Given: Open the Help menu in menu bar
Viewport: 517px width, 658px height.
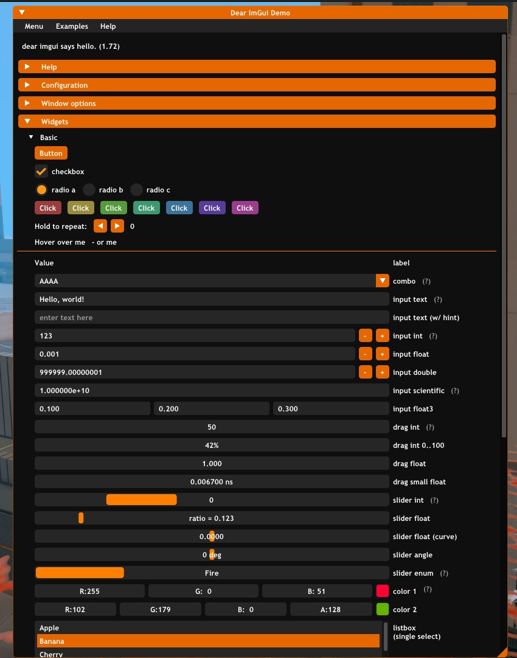Looking at the screenshot, I should [108, 26].
